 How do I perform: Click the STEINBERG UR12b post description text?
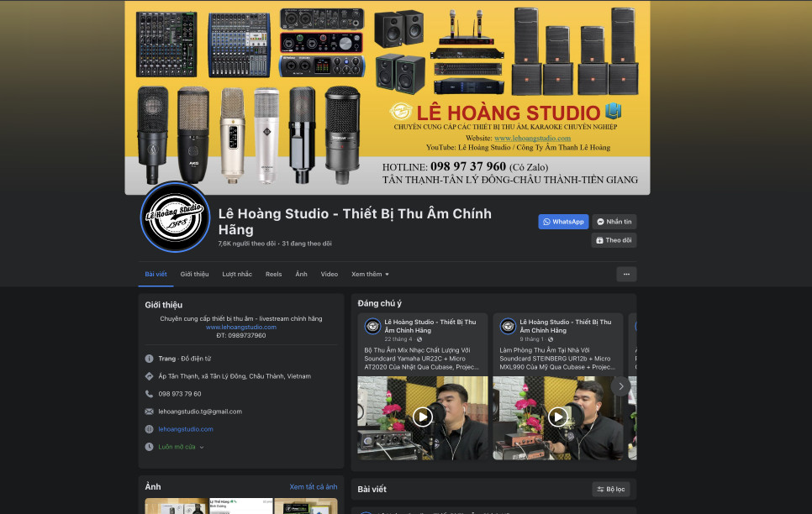(558, 359)
